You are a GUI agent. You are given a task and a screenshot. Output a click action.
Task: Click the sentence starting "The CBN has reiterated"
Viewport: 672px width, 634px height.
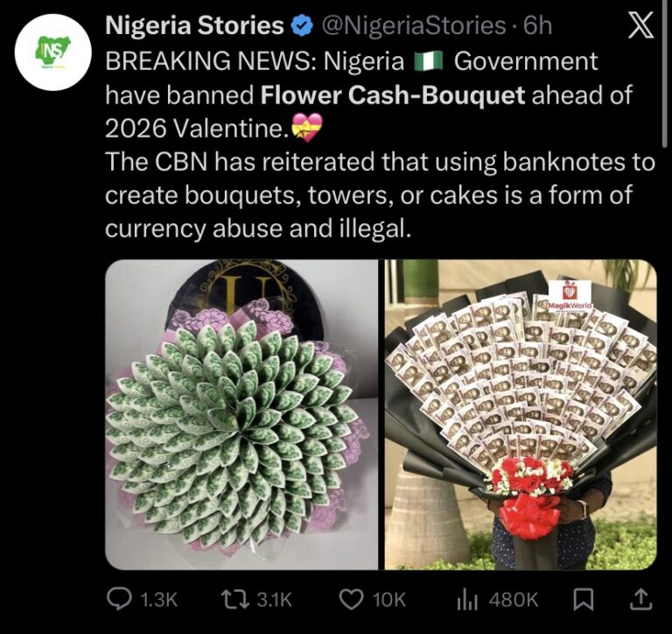(380, 194)
